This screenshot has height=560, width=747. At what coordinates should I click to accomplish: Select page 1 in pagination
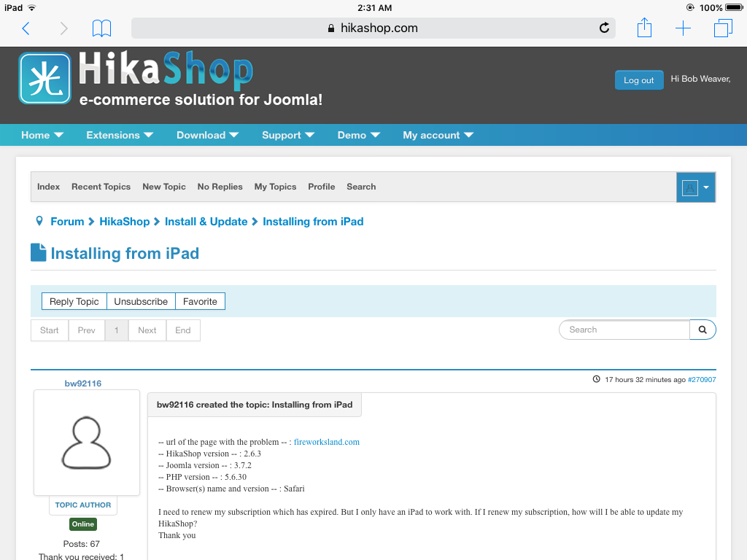[x=117, y=330]
